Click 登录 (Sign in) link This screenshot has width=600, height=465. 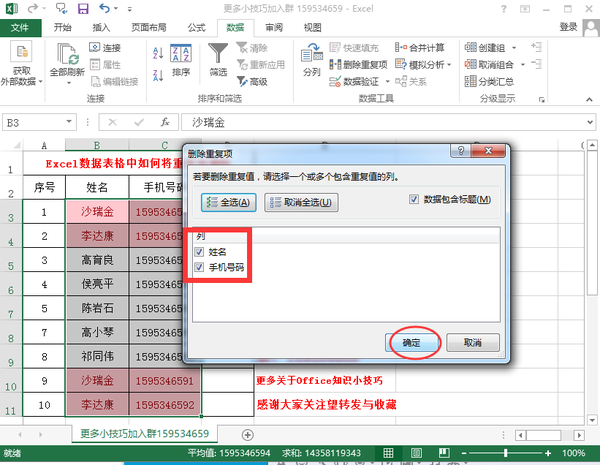pyautogui.click(x=568, y=26)
